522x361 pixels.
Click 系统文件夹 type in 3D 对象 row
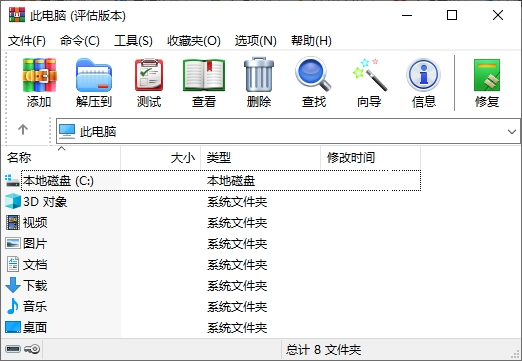[x=237, y=202]
